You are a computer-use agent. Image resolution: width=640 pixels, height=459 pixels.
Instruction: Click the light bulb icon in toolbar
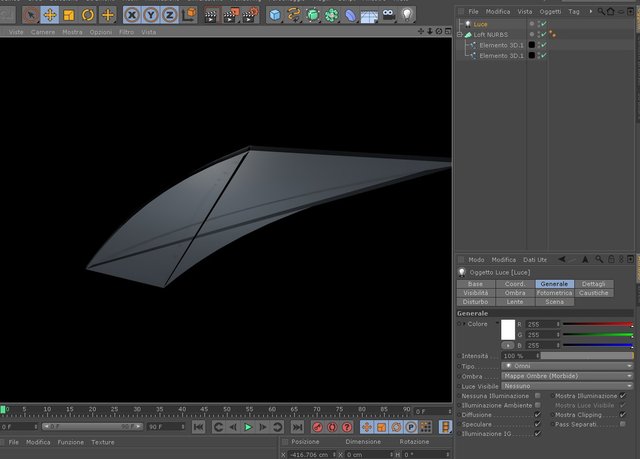pos(407,15)
